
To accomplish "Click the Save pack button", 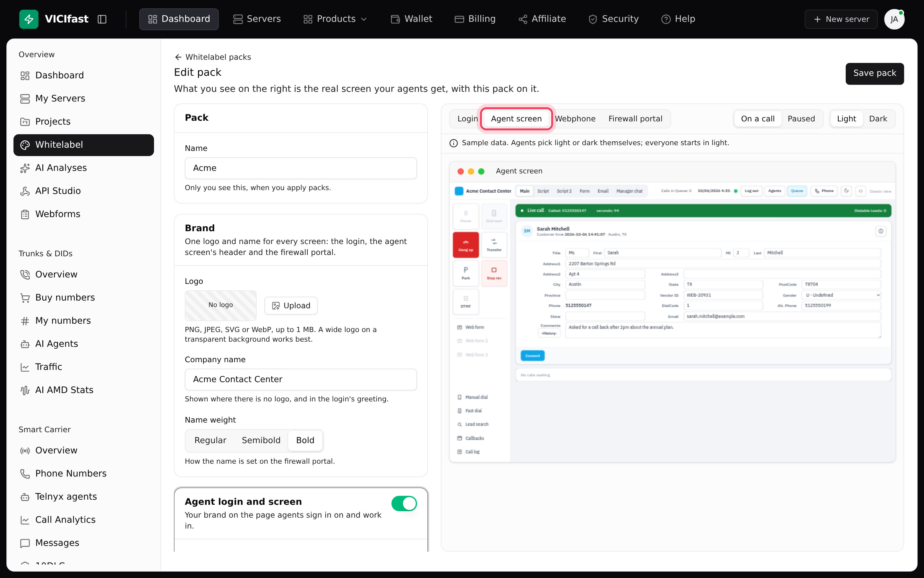I will click(874, 74).
